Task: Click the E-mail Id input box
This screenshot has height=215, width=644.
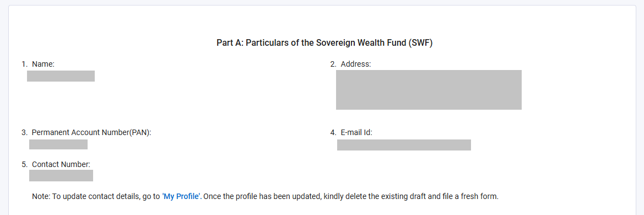Action: [x=404, y=144]
